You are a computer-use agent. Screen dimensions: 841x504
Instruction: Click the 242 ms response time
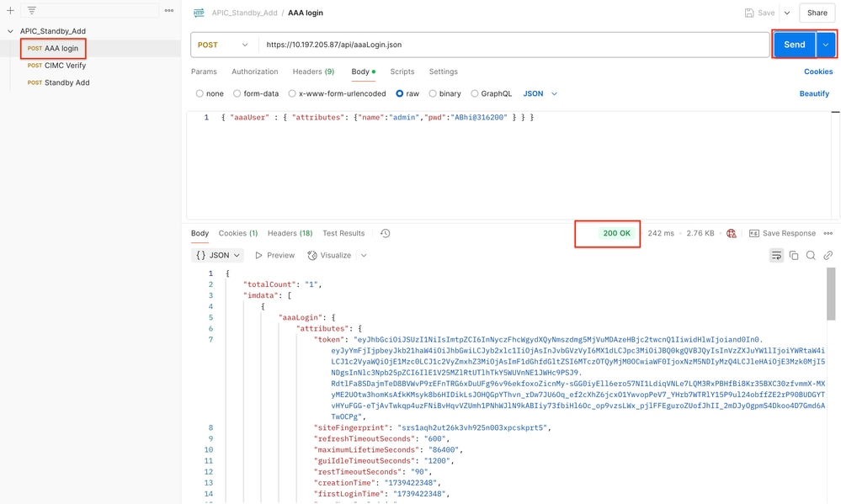pos(661,233)
